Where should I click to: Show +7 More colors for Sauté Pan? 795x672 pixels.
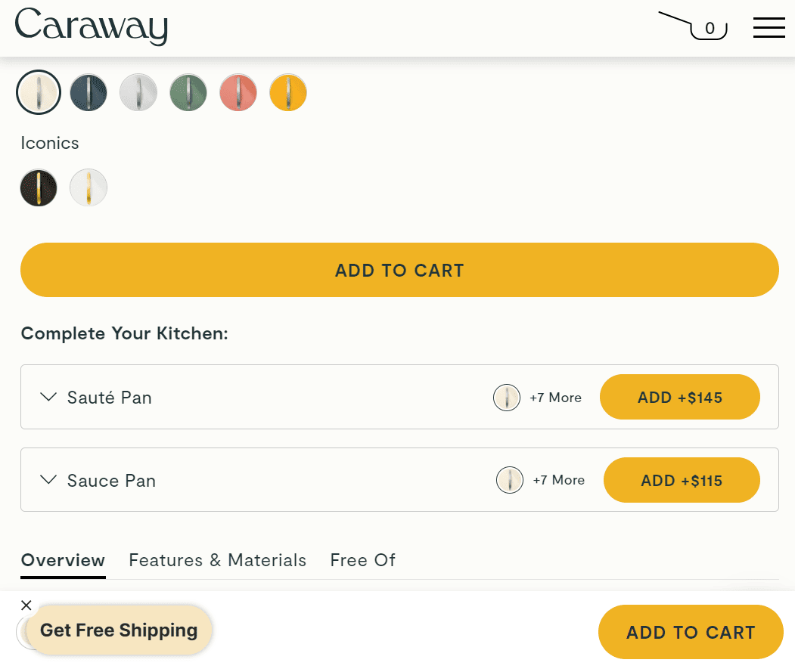[x=555, y=398]
